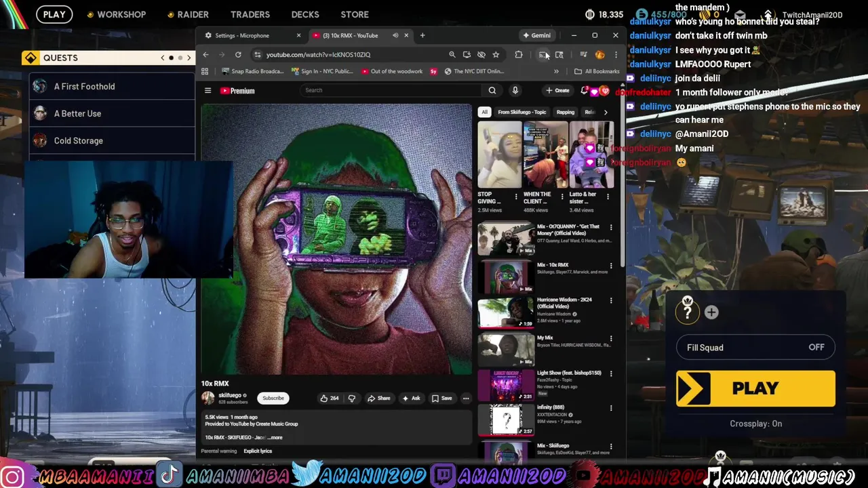This screenshot has height=488, width=868.
Task: Click into the YouTube Search field
Action: click(x=390, y=90)
